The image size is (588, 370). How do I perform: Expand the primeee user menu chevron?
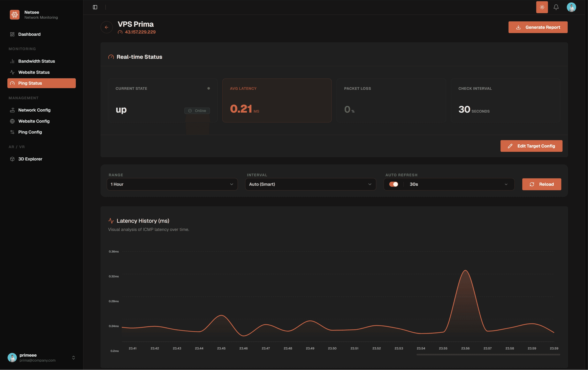click(73, 358)
